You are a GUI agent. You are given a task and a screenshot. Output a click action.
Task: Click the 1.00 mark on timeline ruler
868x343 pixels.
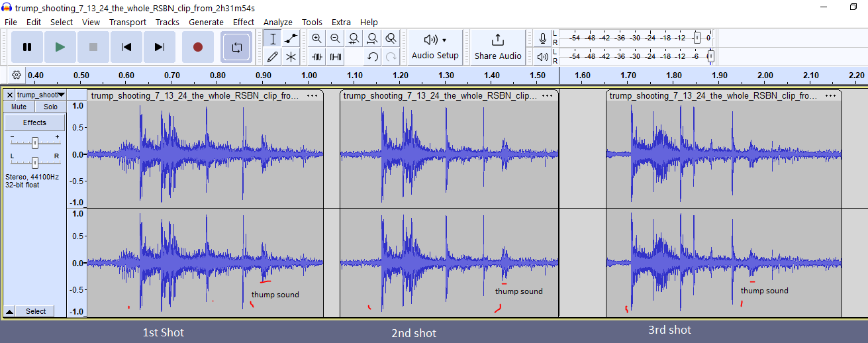coord(309,75)
